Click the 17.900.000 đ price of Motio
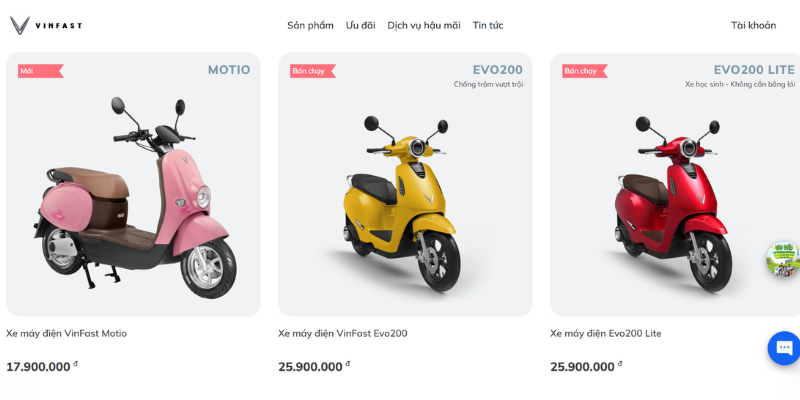This screenshot has height=400, width=800. click(40, 366)
